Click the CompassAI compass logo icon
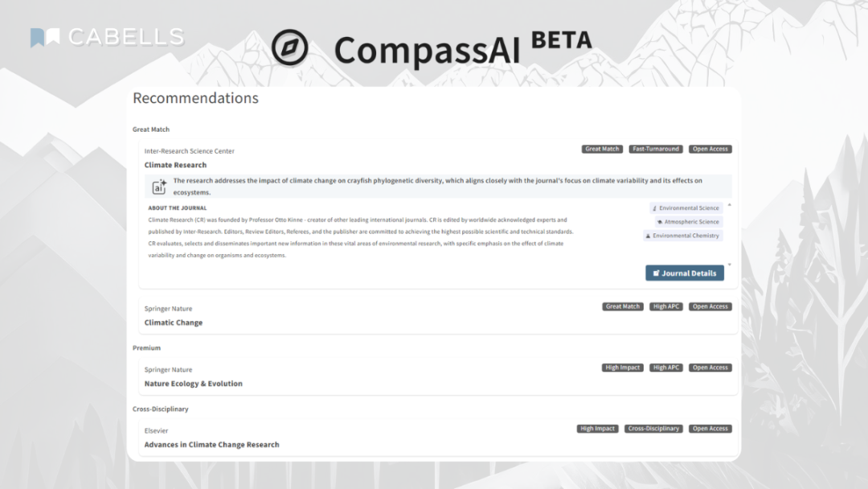This screenshot has width=868, height=489. (289, 47)
